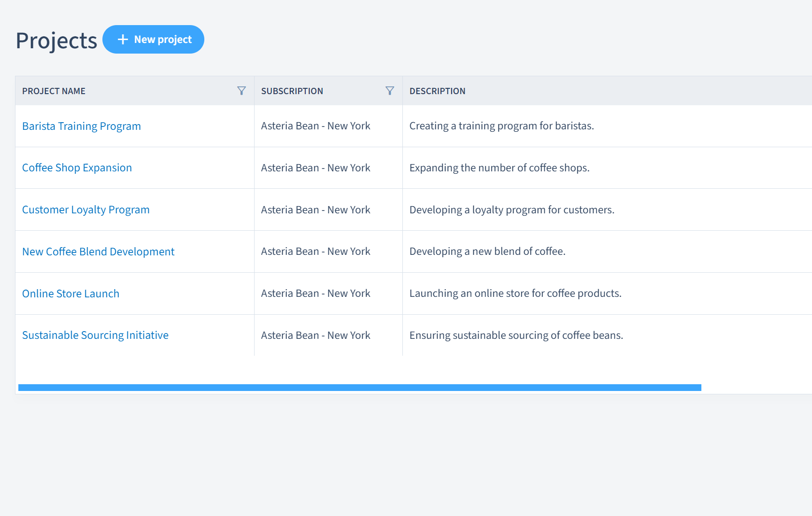
Task: Open filter for Subscription column
Action: coord(390,91)
